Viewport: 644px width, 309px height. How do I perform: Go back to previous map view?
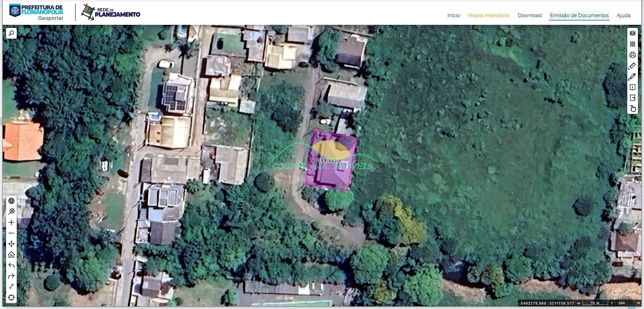point(11,265)
